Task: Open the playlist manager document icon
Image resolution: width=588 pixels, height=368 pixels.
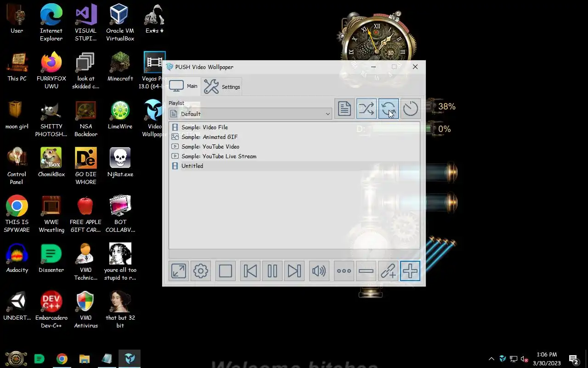Action: (x=344, y=109)
